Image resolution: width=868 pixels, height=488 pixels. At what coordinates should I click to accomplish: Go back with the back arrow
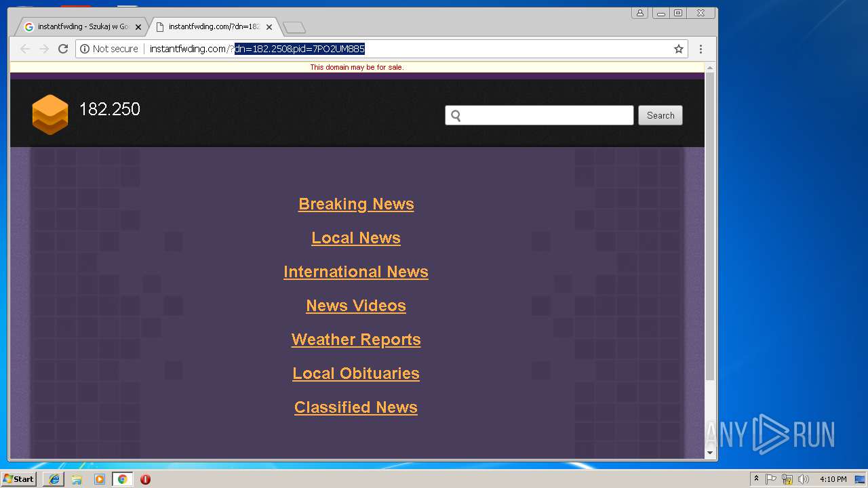tap(25, 49)
